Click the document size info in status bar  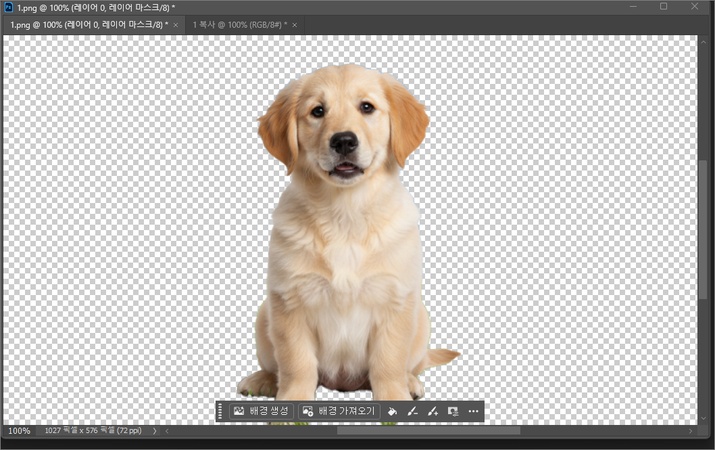(93, 431)
